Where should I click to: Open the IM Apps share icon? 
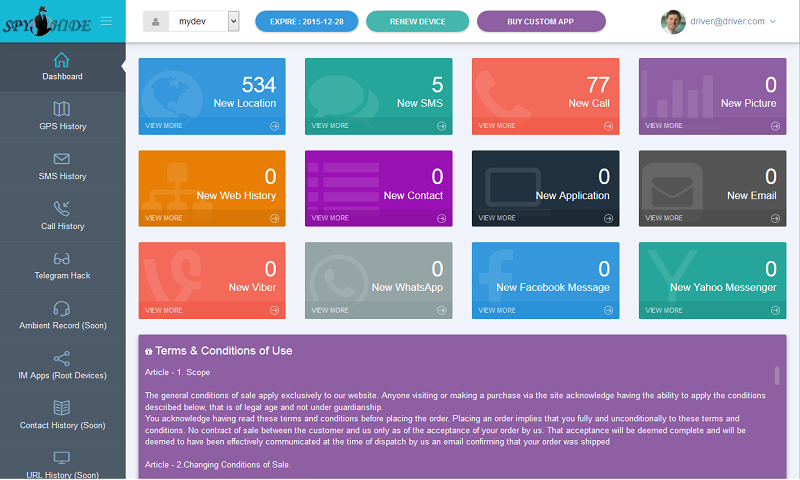[x=62, y=358]
